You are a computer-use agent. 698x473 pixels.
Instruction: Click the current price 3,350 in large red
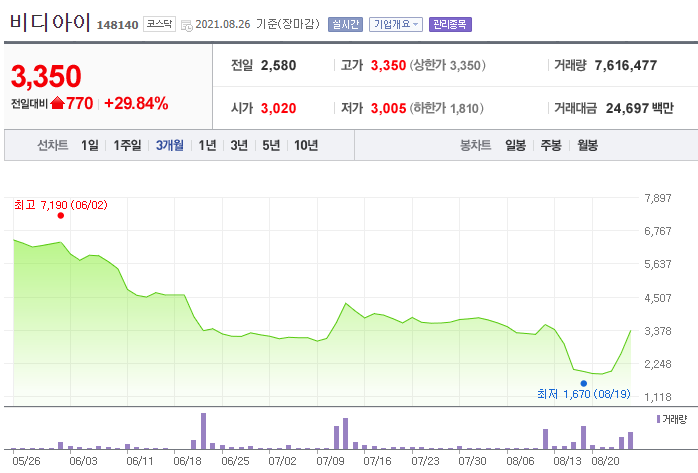tap(46, 76)
